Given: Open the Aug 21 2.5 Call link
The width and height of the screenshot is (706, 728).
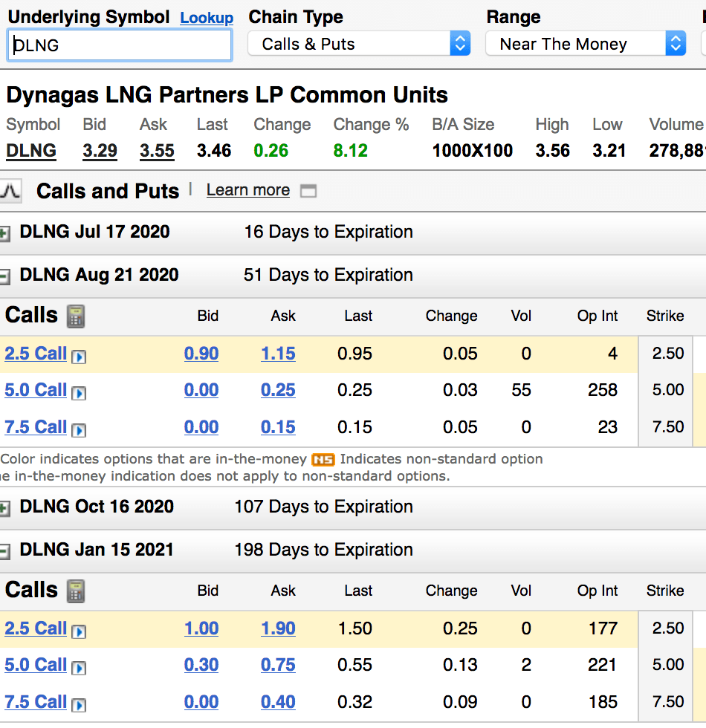Looking at the screenshot, I should point(36,354).
